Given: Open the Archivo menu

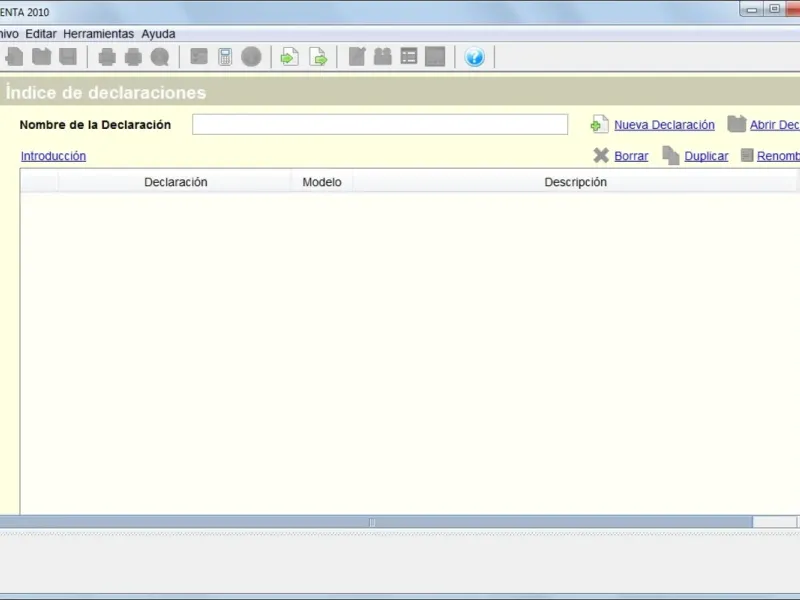Looking at the screenshot, I should (x=9, y=34).
